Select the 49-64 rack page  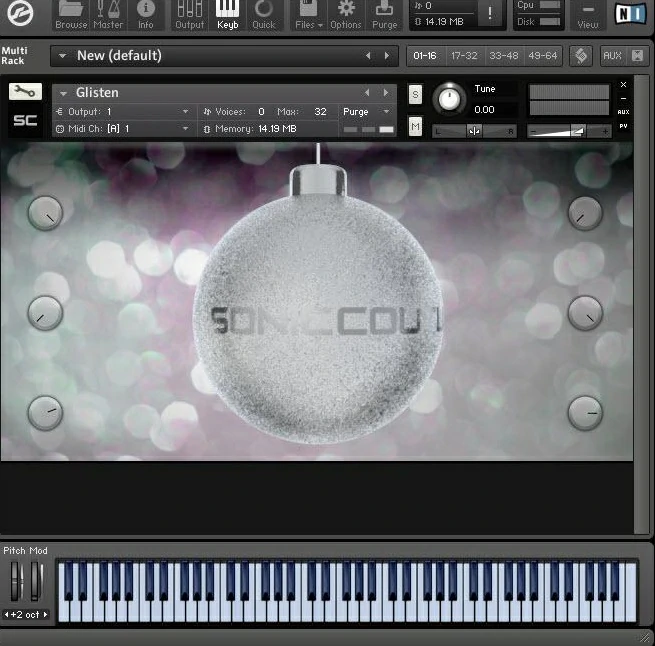(x=543, y=56)
